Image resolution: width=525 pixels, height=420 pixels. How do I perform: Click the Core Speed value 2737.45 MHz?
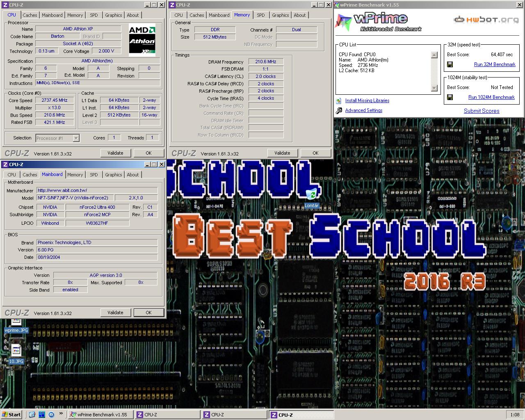point(55,100)
